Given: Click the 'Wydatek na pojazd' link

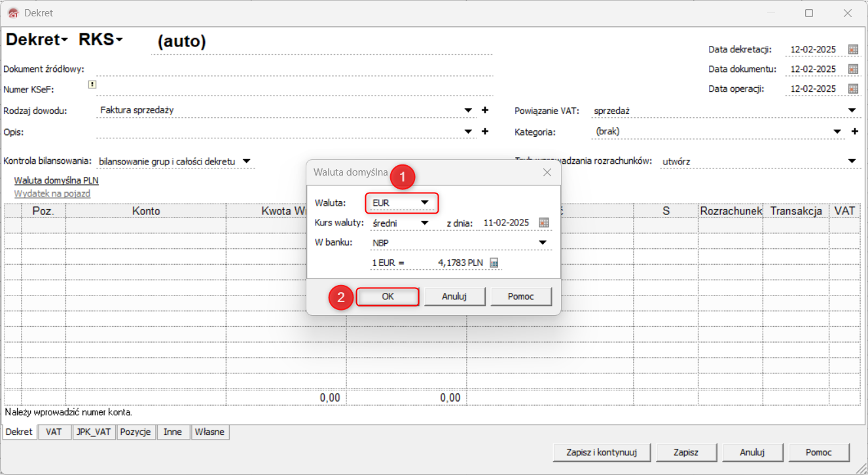Looking at the screenshot, I should pyautogui.click(x=52, y=194).
